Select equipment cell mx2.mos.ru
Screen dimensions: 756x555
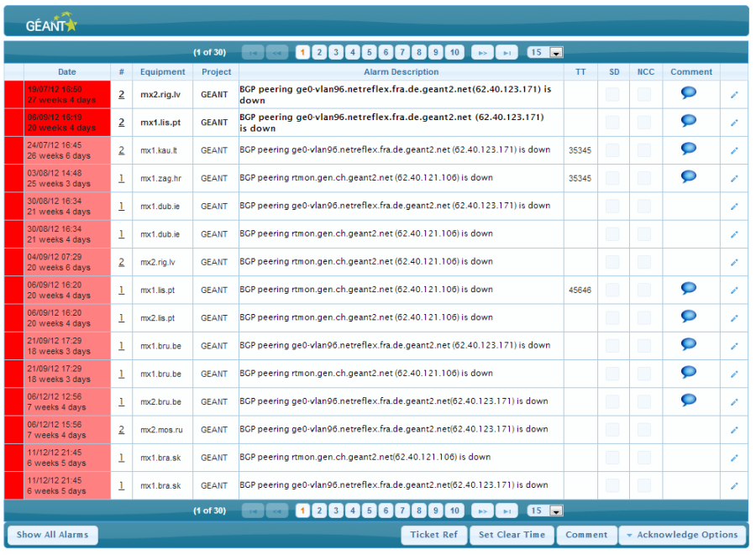(161, 430)
